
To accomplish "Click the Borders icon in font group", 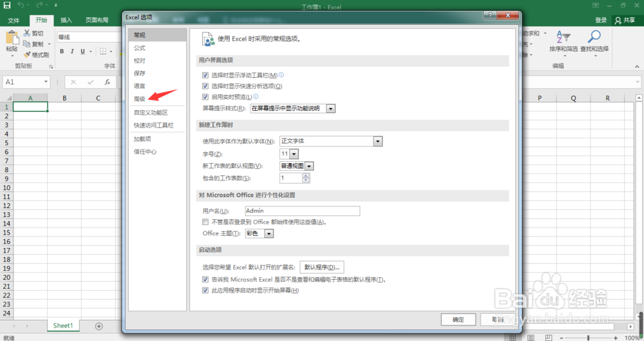I will [x=103, y=52].
